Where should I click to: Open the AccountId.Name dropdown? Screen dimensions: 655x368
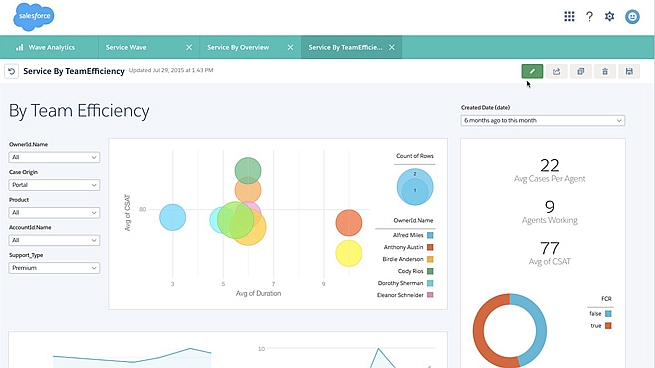point(54,240)
